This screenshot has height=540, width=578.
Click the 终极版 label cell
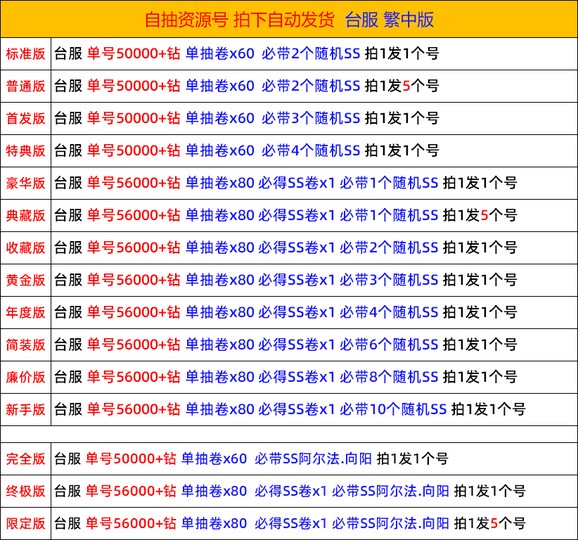click(x=25, y=491)
